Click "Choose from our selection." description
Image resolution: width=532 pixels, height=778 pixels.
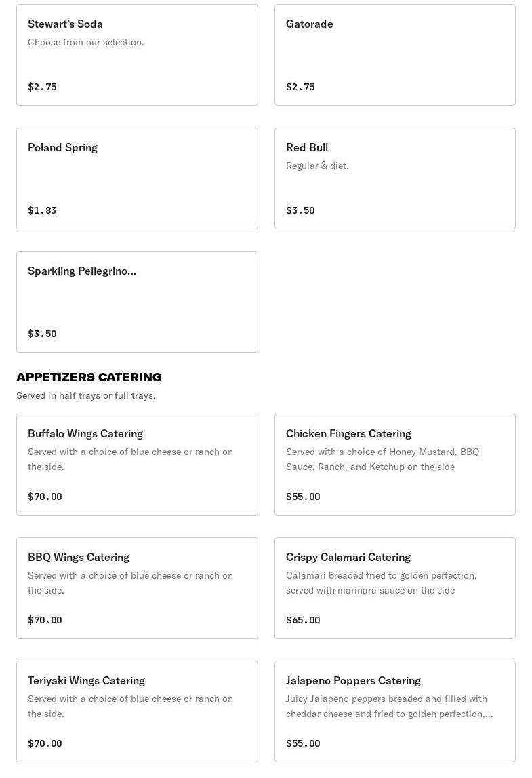(x=85, y=42)
